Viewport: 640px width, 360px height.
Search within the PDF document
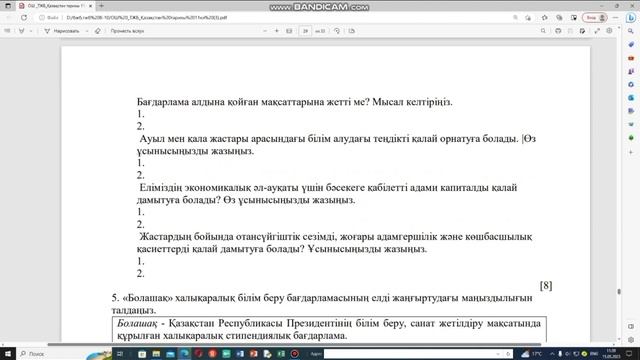tap(543, 31)
